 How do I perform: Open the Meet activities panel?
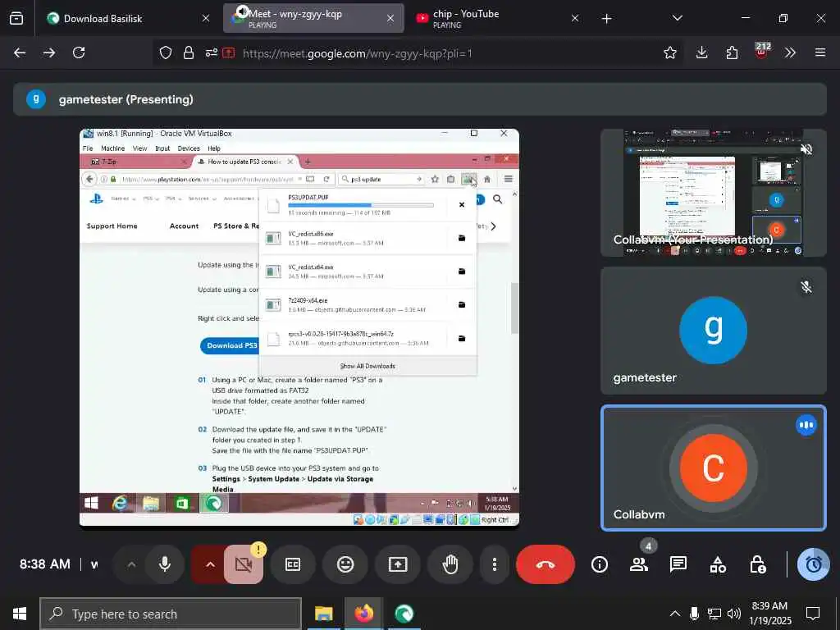click(718, 564)
